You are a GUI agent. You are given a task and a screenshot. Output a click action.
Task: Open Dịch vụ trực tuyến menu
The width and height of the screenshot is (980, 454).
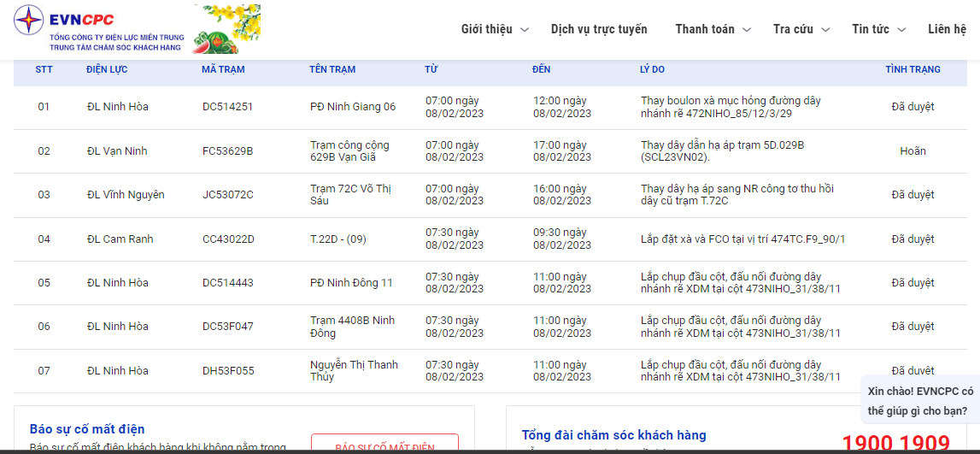click(599, 29)
